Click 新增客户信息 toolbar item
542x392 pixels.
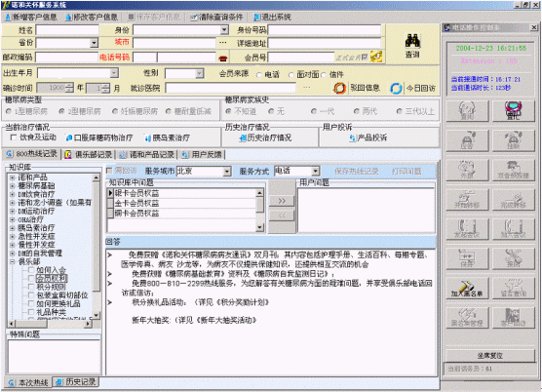pyautogui.click(x=31, y=17)
